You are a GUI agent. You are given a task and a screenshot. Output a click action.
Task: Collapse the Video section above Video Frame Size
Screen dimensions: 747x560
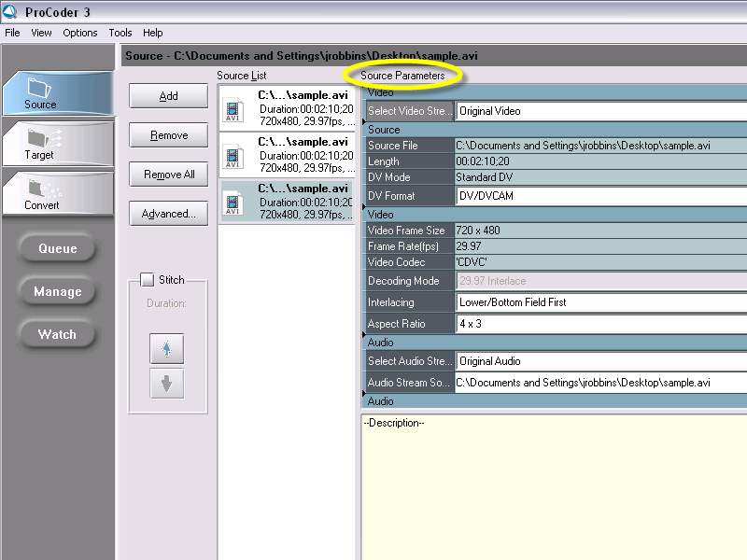[x=555, y=215]
